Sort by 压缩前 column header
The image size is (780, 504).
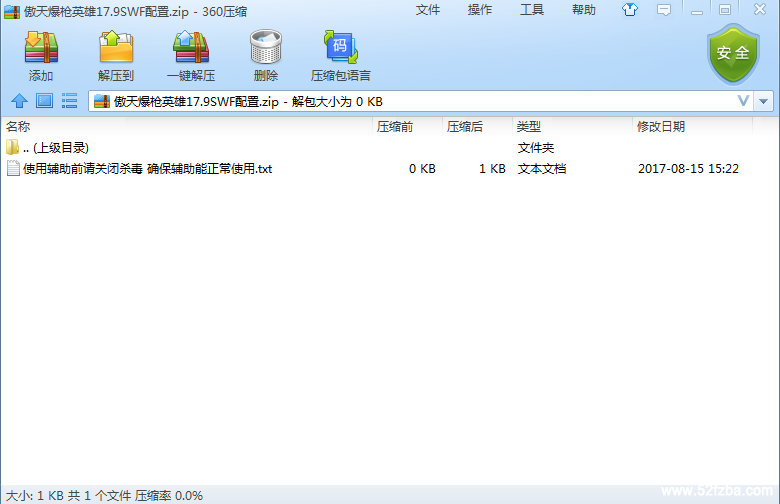tap(407, 127)
